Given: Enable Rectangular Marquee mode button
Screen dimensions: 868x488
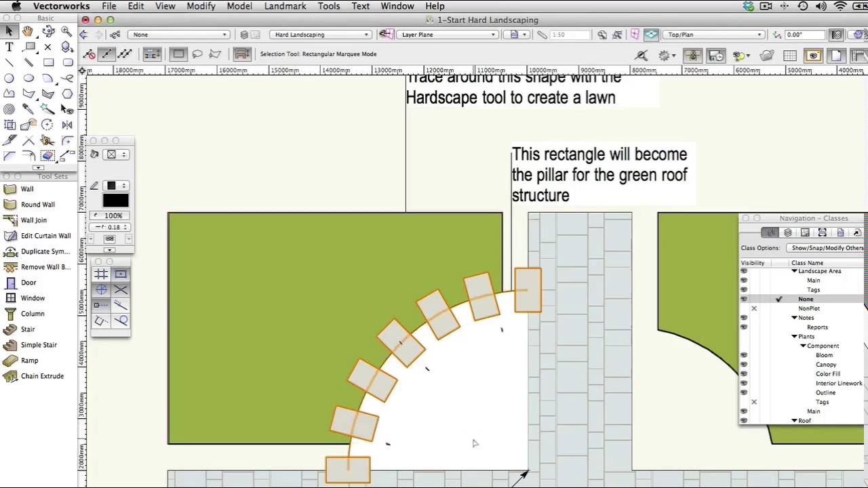Looking at the screenshot, I should (x=178, y=54).
